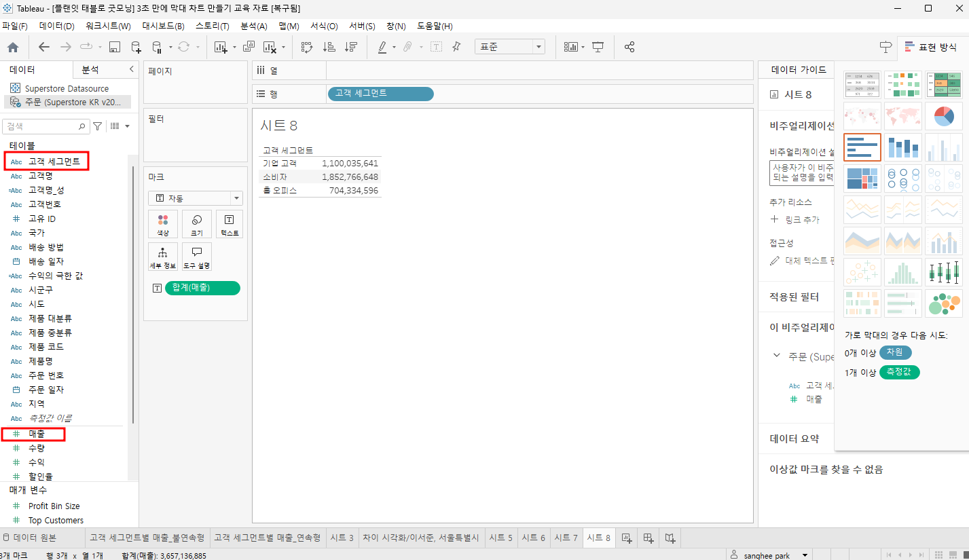The image size is (969, 560).
Task: Open the dropdown arrow beside the clear sheet icon
Action: [x=284, y=48]
